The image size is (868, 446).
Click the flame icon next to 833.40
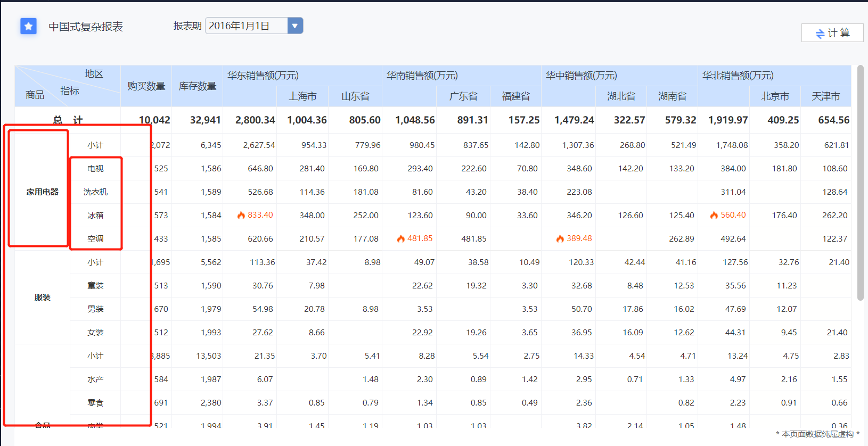(241, 216)
